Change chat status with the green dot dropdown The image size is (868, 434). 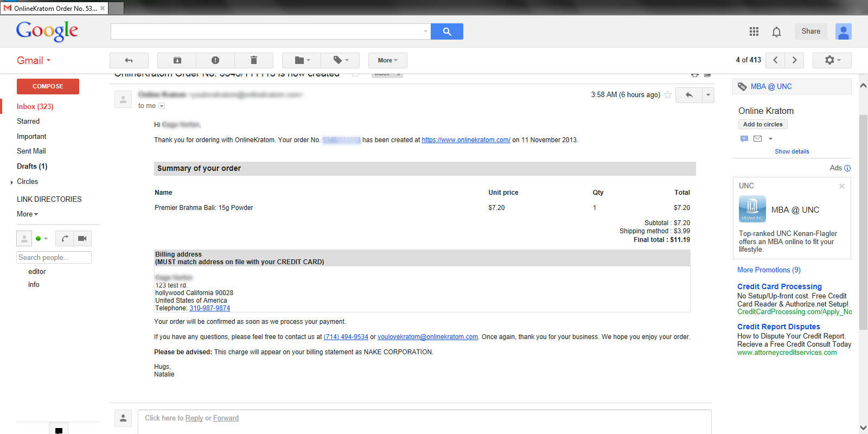42,239
